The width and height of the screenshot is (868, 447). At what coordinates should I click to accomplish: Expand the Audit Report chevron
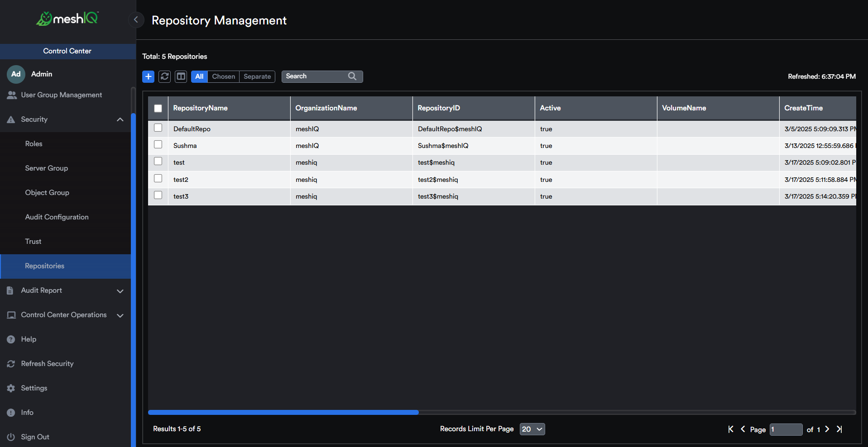[x=120, y=291]
